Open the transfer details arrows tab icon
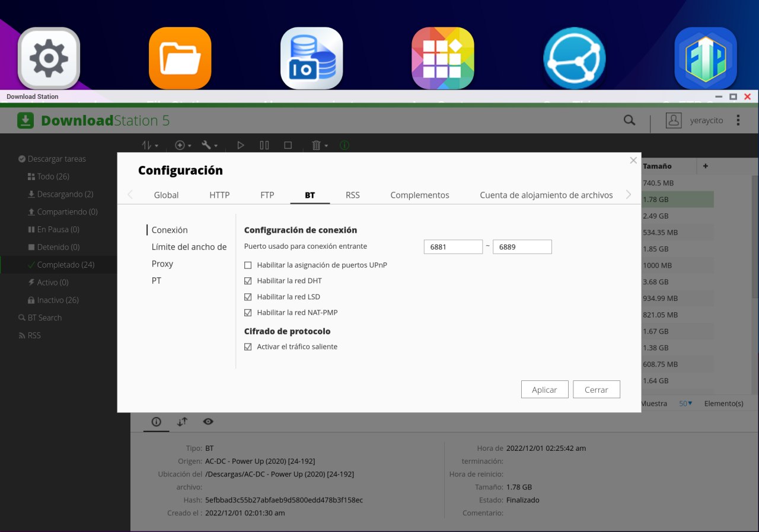 pos(183,422)
